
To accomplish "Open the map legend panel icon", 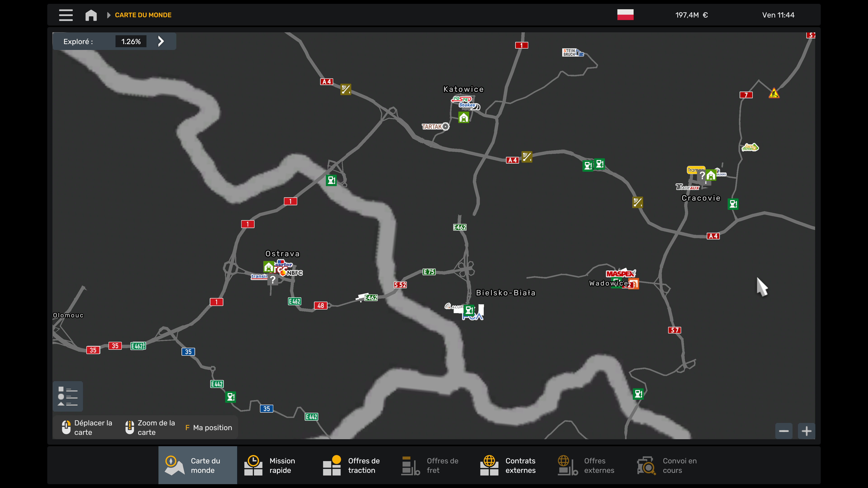I will (68, 396).
